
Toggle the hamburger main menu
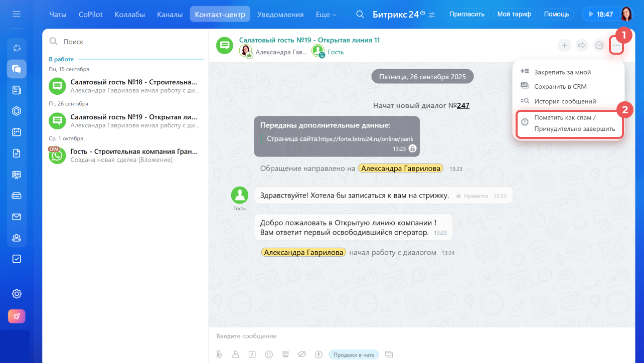point(17,14)
